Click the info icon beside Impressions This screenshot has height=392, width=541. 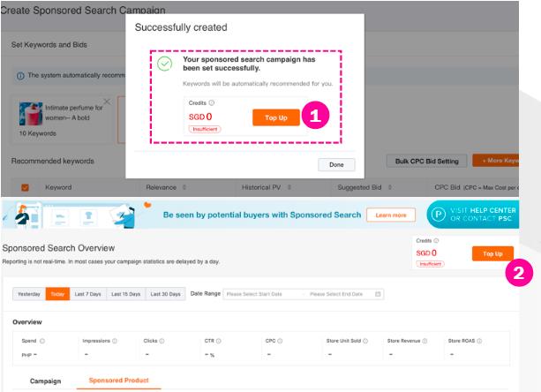117,340
